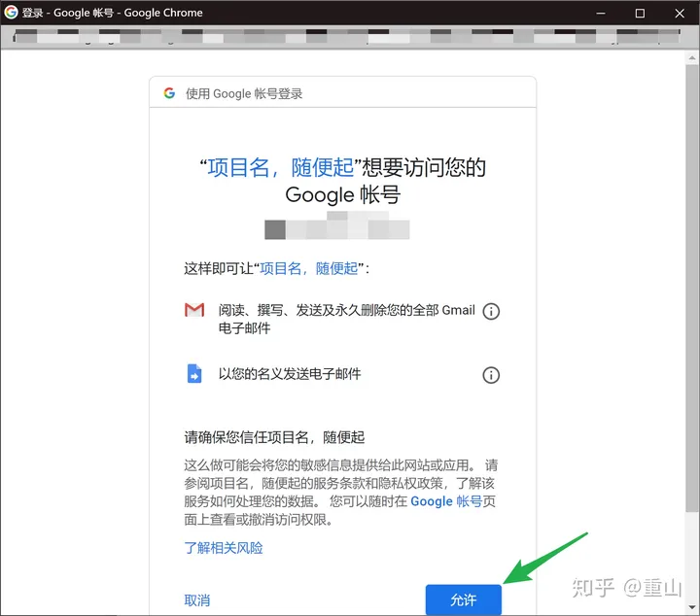Click the blue document send icon
The width and height of the screenshot is (700, 616).
pos(194,374)
